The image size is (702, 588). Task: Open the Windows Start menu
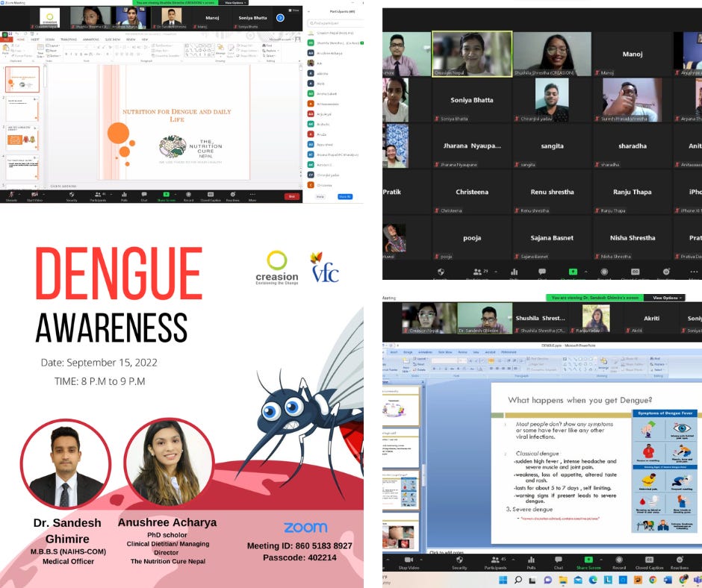(x=503, y=580)
